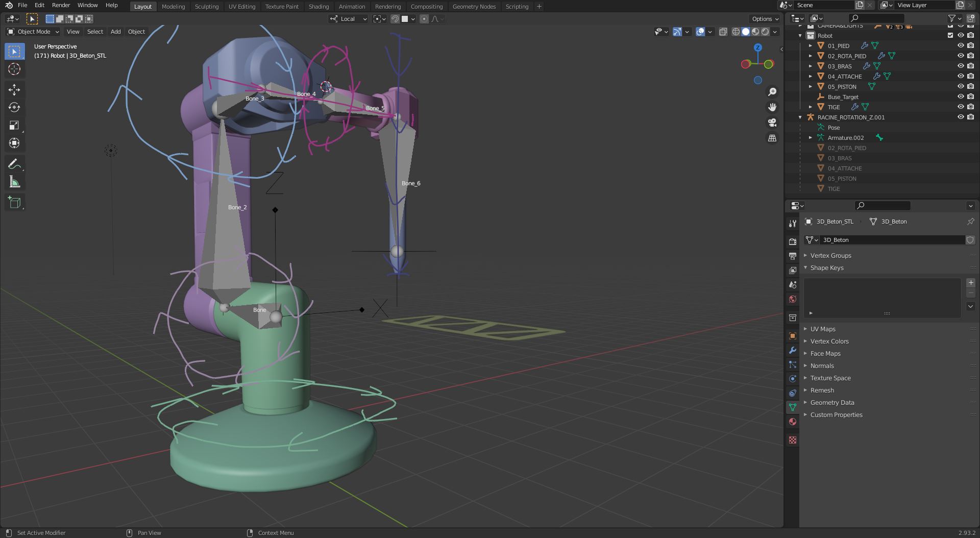
Task: Open the Options dropdown
Action: pyautogui.click(x=765, y=19)
